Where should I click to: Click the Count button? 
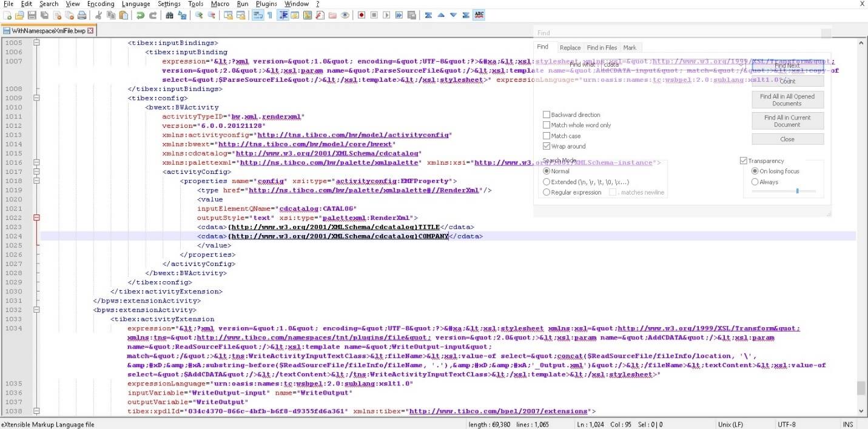[787, 81]
